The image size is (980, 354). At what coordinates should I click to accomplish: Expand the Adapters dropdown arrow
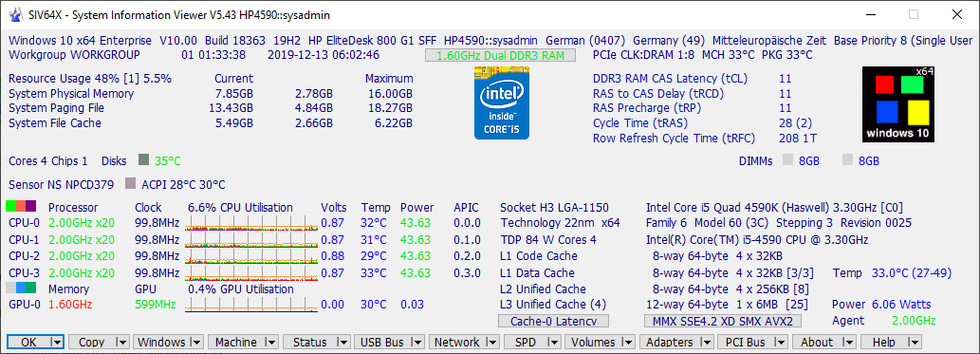pos(707,342)
